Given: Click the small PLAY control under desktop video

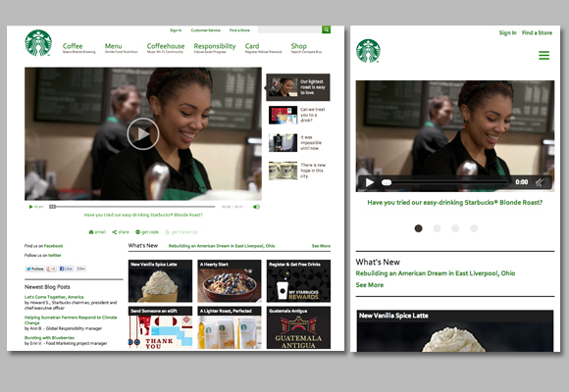Looking at the screenshot, I should tap(36, 207).
